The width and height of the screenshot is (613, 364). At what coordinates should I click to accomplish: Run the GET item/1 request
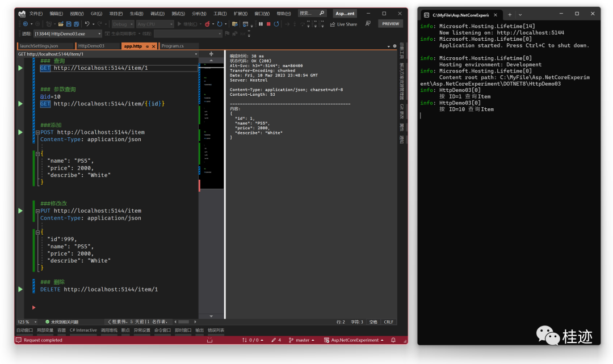[20, 68]
